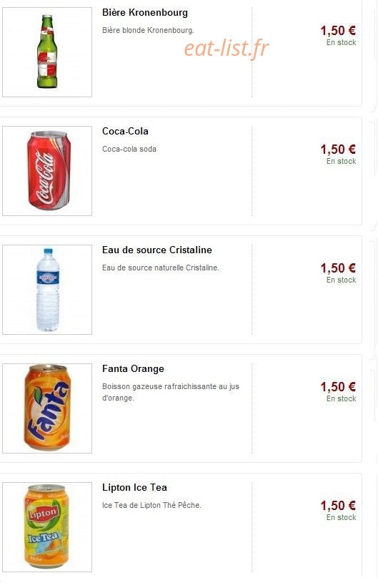Screen dimensions: 378x588
Task: Open the Bière Kronenbourg bottle image
Action: tap(47, 52)
